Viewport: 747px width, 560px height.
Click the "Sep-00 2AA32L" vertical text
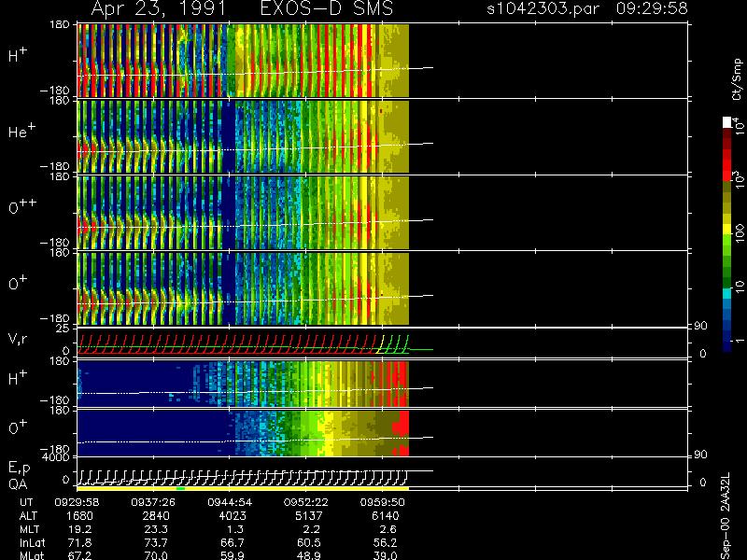point(726,516)
